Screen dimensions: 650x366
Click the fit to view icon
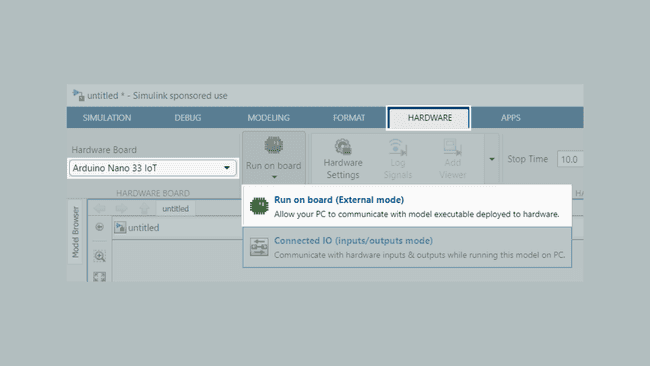99,276
